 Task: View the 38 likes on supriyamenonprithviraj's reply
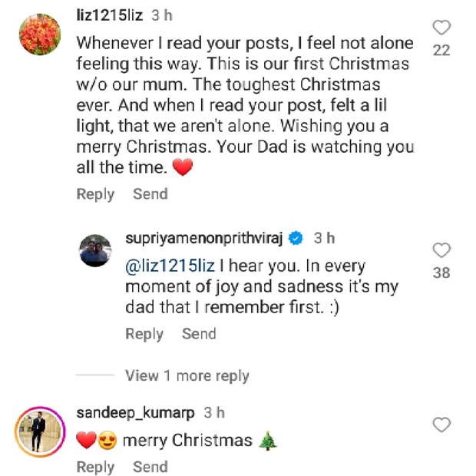pyautogui.click(x=441, y=273)
